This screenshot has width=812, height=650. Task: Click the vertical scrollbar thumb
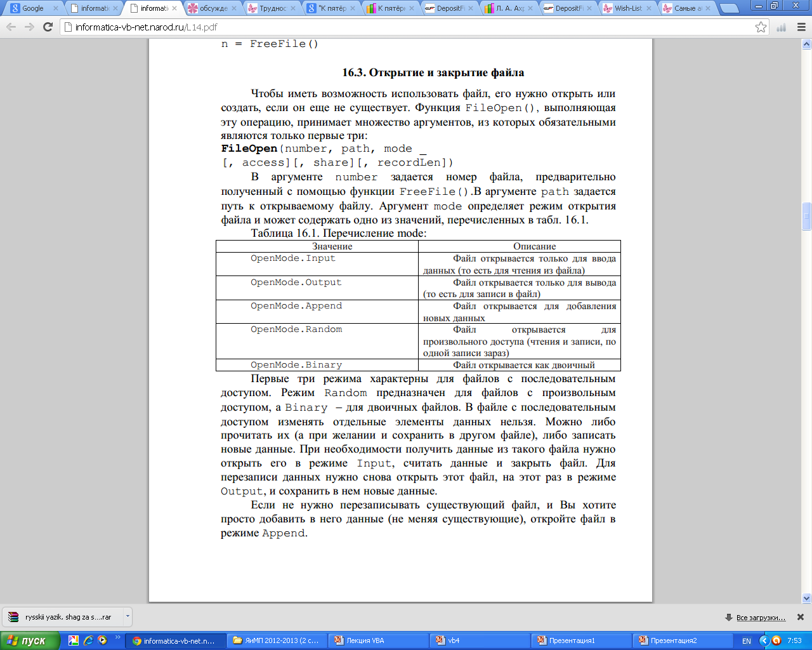click(x=806, y=216)
